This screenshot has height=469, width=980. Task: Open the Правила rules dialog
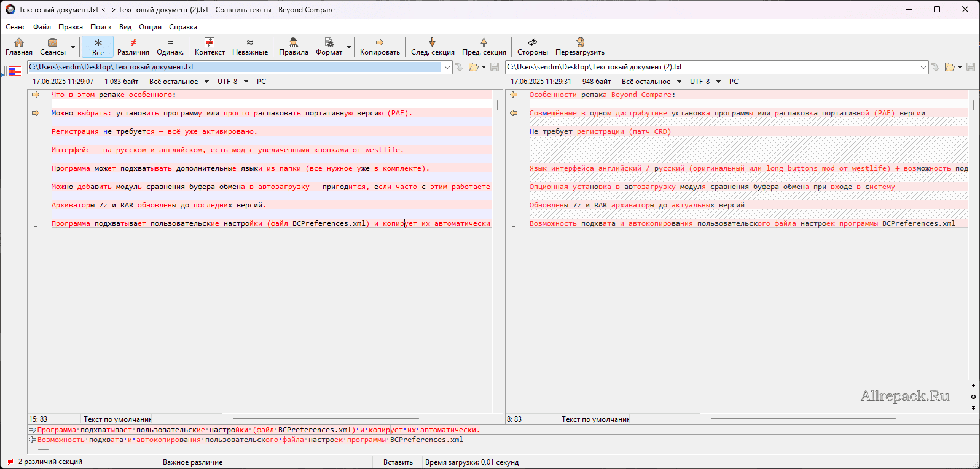[x=294, y=47]
